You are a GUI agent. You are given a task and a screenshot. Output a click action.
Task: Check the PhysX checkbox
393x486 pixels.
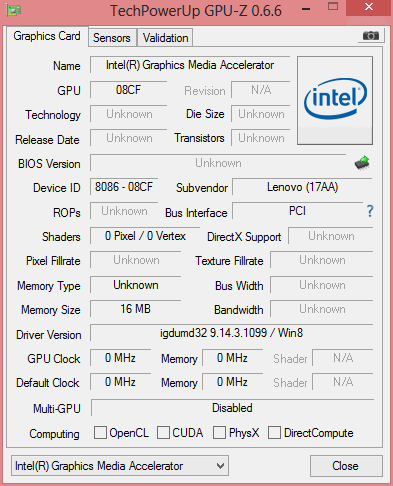click(219, 433)
